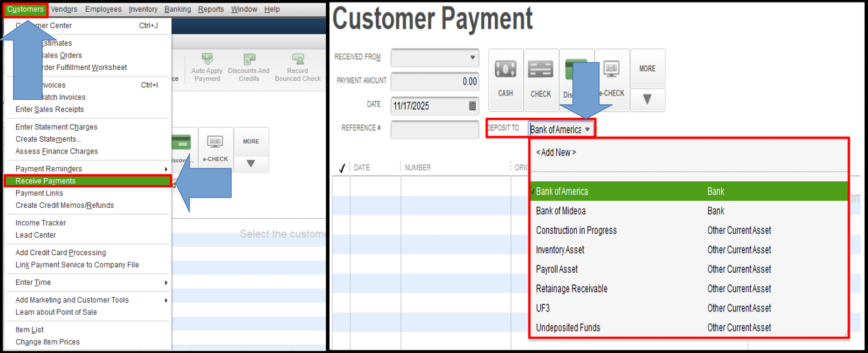
Task: Choose the e-CHECK payment icon in Customer Payment
Action: (612, 80)
